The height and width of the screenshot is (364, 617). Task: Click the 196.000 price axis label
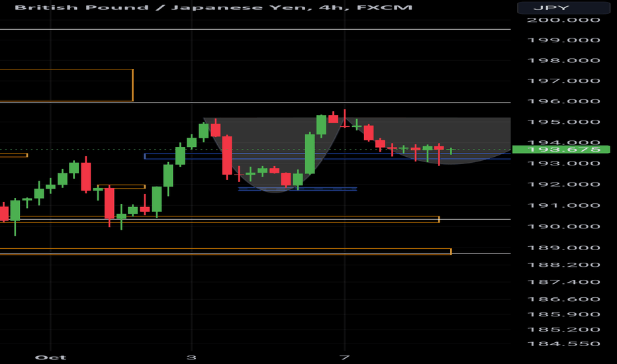tap(563, 101)
